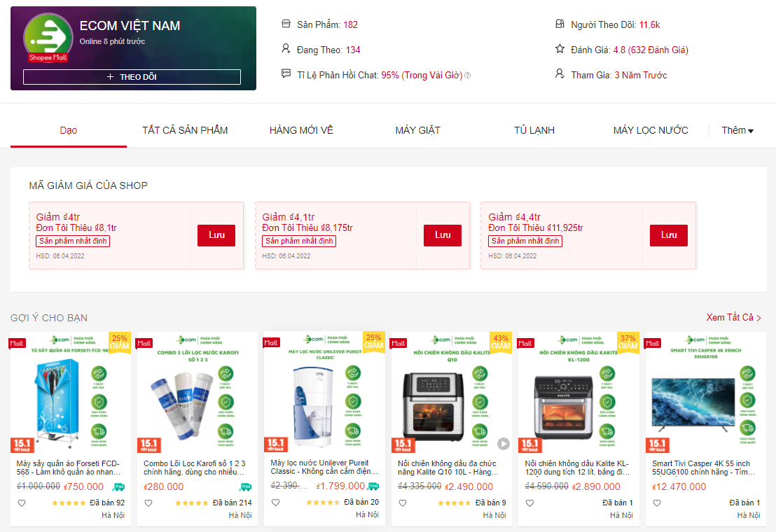Open Máy sấy quần áo Forseti title

tap(69, 468)
